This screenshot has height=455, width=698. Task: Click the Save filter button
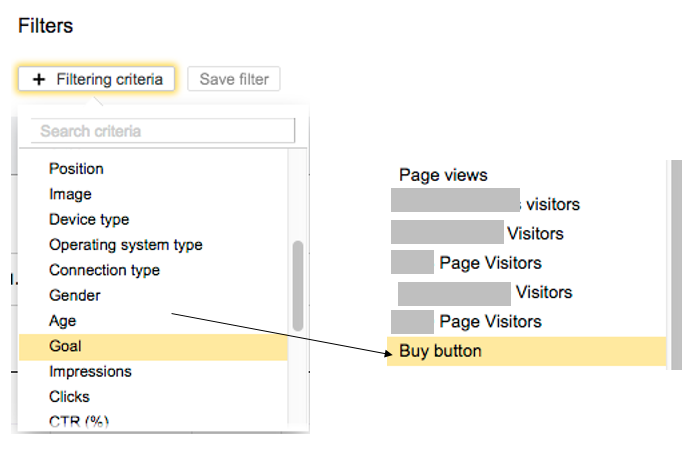pos(234,79)
